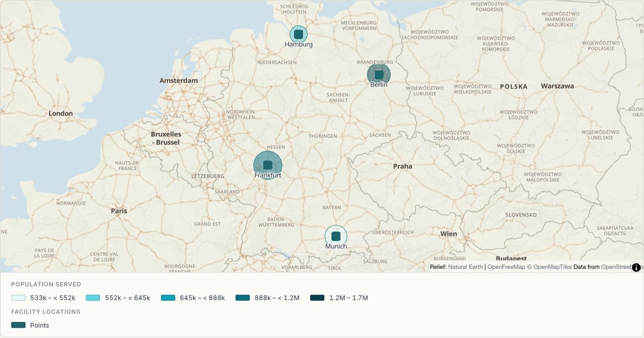Screen dimensions: 644x338
Task: Click the Praha city label
Action: tap(402, 166)
